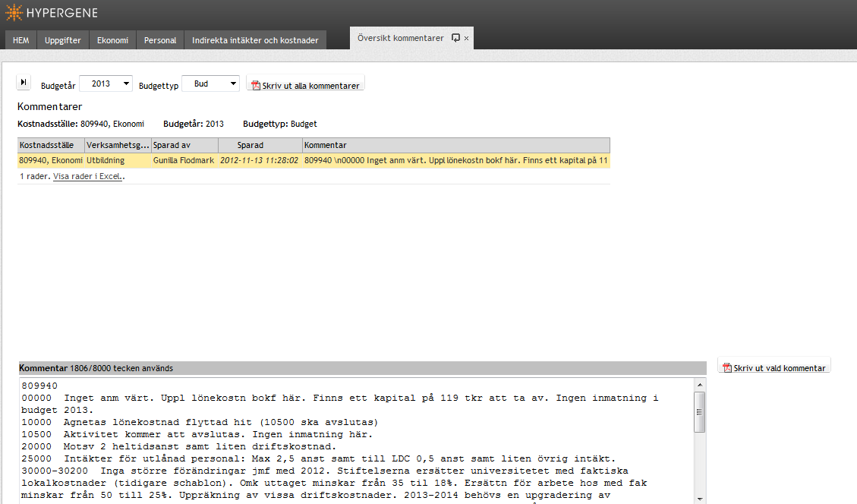Screen dimensions: 857x504
Task: Select the 809940, Ekonomi table cell
Action: coord(51,160)
